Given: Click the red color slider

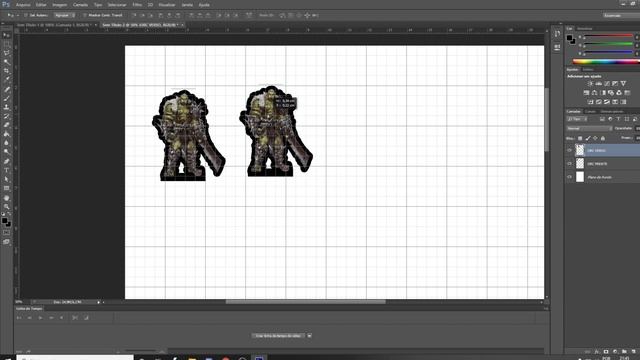Looking at the screenshot, I should (x=608, y=36).
